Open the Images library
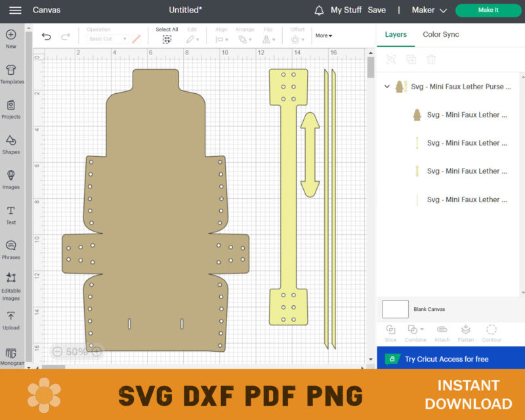Image resolution: width=525 pixels, height=420 pixels. 11,178
